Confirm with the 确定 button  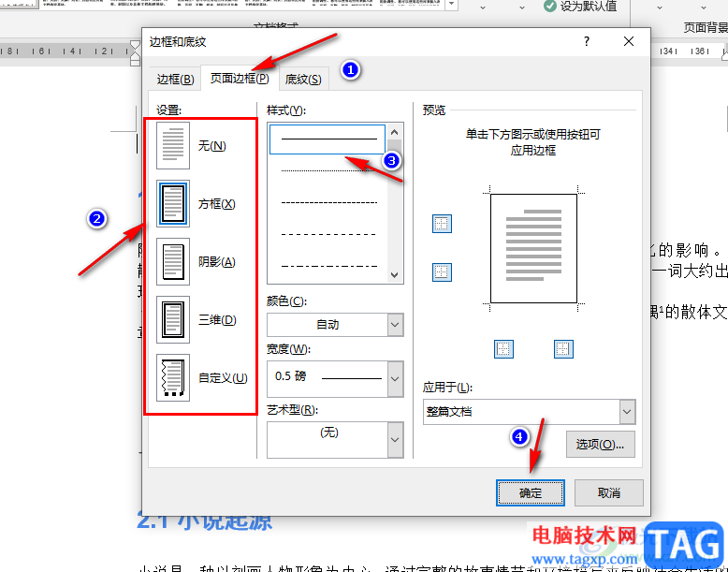[x=531, y=493]
